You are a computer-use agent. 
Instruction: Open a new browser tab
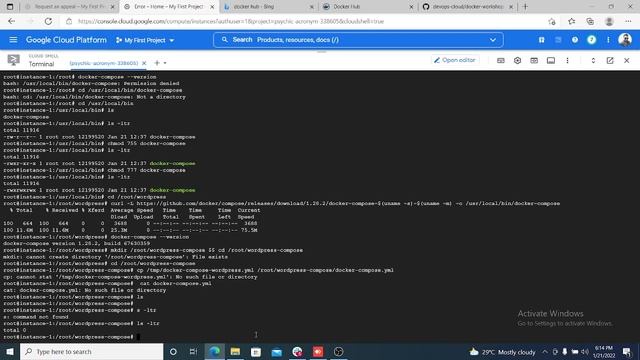(x=525, y=7)
